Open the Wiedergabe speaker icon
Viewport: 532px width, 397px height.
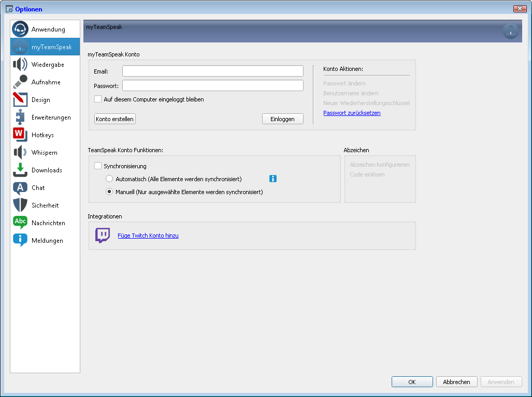[20, 64]
